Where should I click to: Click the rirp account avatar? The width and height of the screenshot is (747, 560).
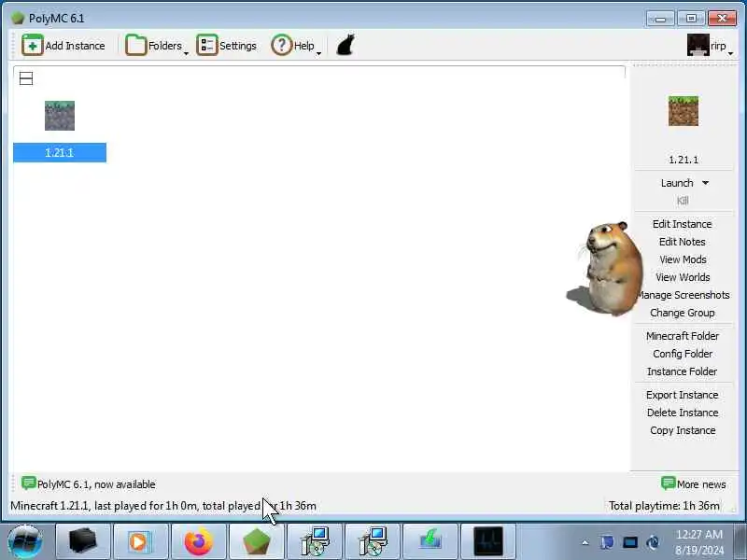[x=698, y=45]
